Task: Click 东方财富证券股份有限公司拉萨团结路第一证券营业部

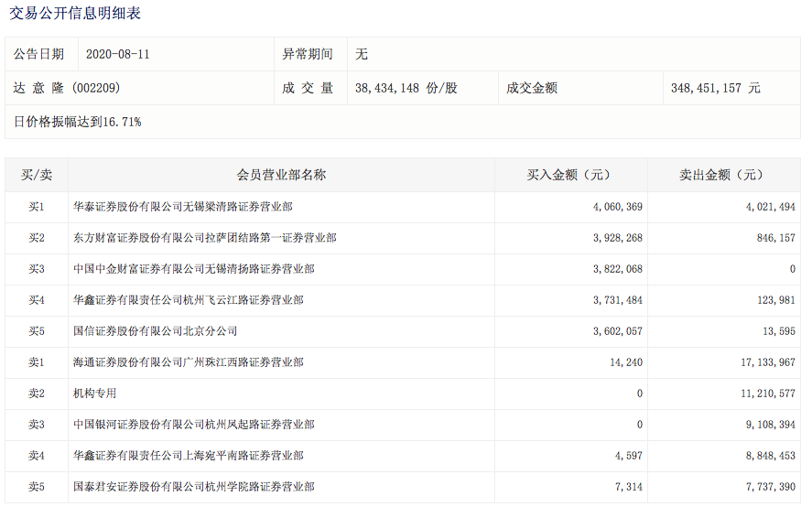Action: [205, 238]
